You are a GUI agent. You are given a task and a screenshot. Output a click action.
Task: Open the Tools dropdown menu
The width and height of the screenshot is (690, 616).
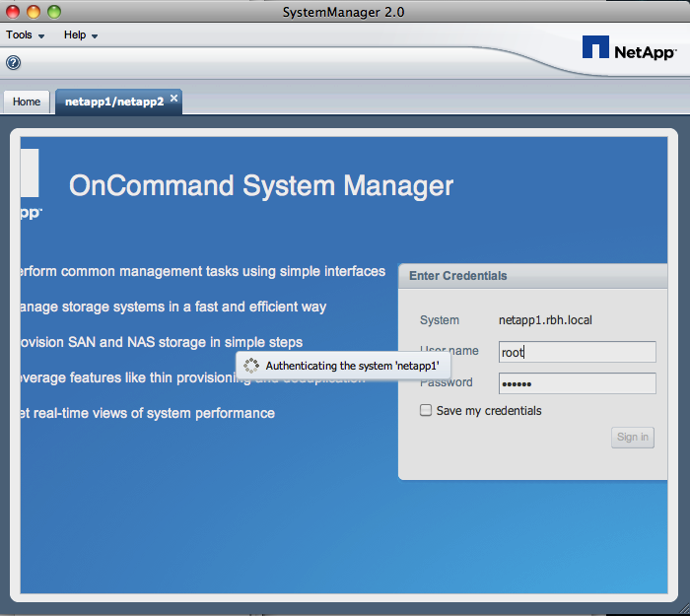(25, 35)
